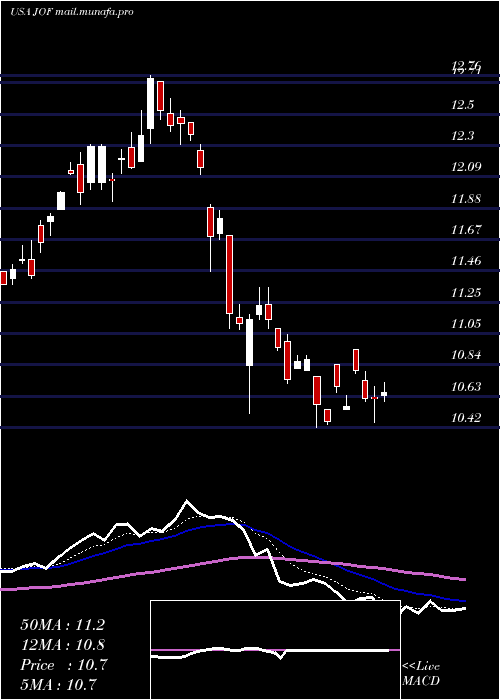Click the 10.84 price axis label

tap(466, 355)
